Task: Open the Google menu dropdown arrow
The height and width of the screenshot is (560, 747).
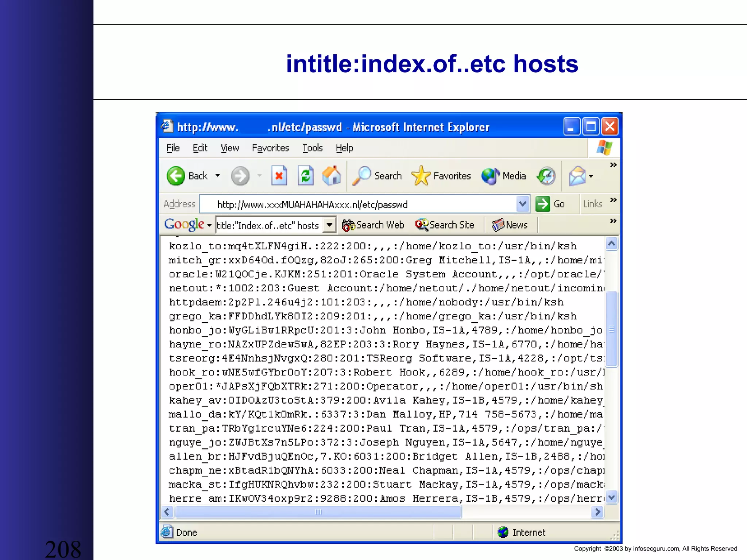Action: (209, 225)
